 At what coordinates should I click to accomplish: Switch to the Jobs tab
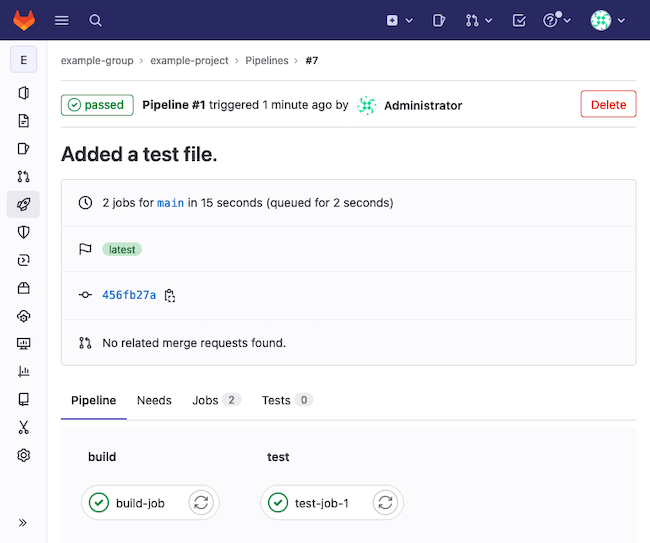215,400
